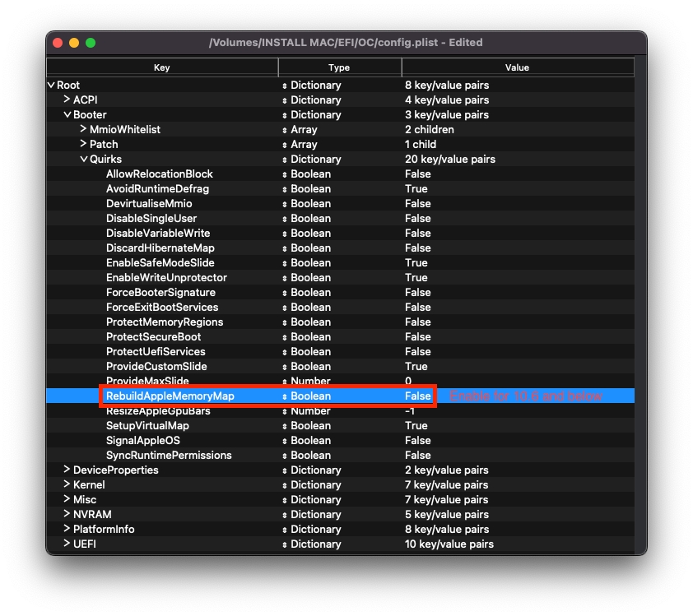Expand the MmioWhitelist array
Image resolution: width=693 pixels, height=616 pixels.
click(84, 130)
